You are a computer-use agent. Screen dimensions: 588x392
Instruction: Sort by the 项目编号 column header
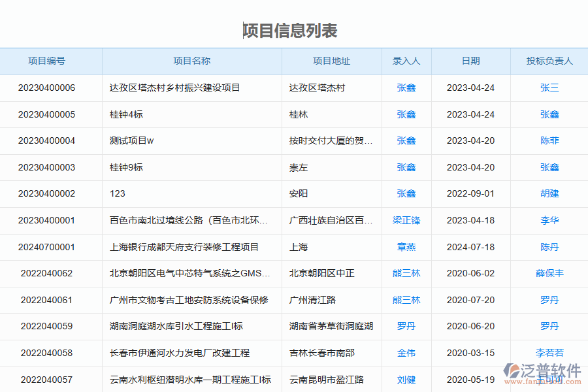(50, 61)
